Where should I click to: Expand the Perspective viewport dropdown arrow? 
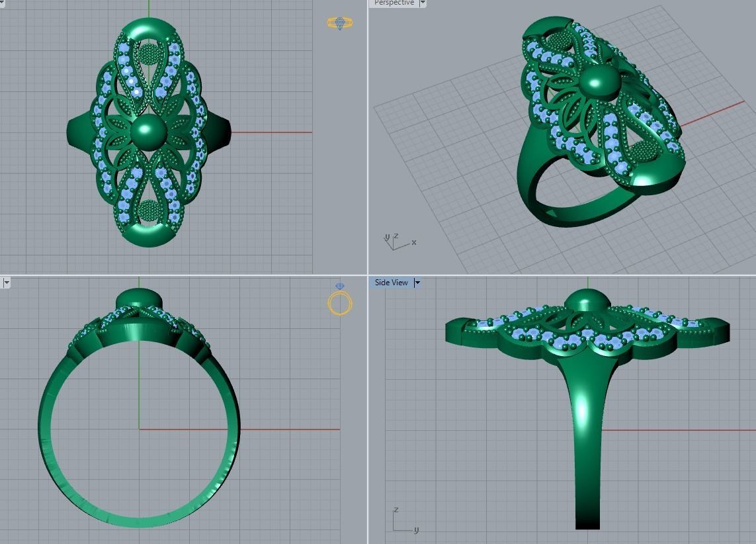click(x=423, y=3)
